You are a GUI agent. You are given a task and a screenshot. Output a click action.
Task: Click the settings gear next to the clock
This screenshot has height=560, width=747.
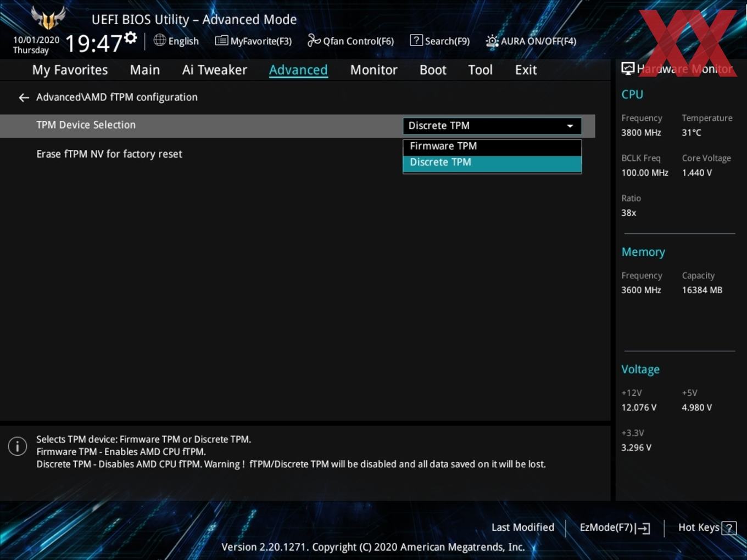point(131,38)
